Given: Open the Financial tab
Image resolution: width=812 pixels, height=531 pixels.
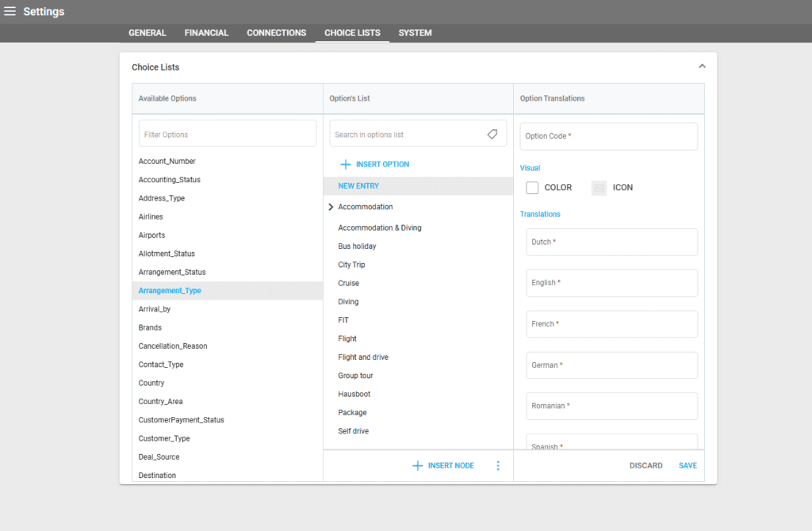Looking at the screenshot, I should 206,33.
